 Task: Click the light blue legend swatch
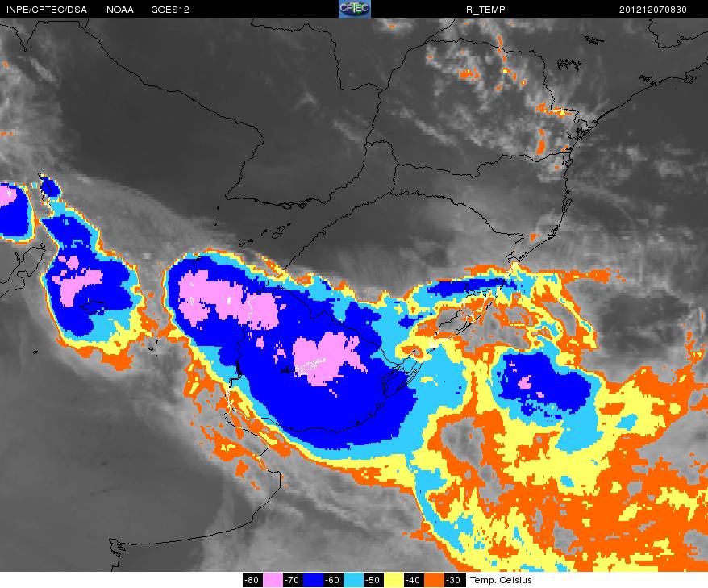coord(353,580)
